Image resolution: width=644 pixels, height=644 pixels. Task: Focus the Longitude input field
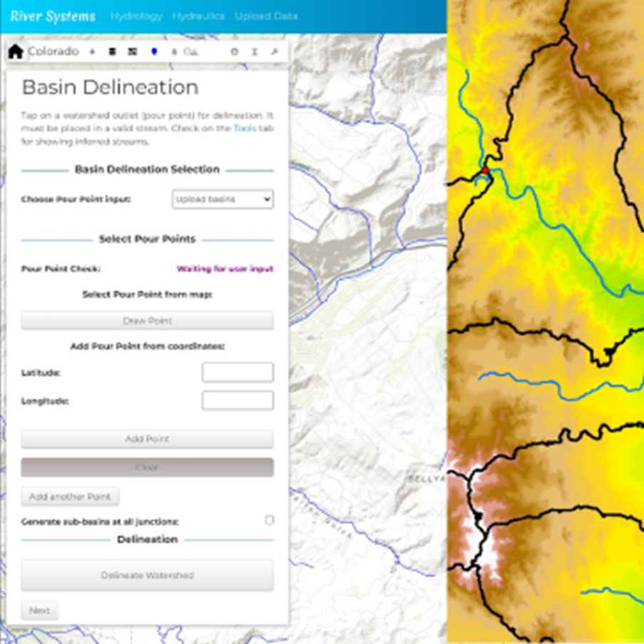[x=237, y=400]
